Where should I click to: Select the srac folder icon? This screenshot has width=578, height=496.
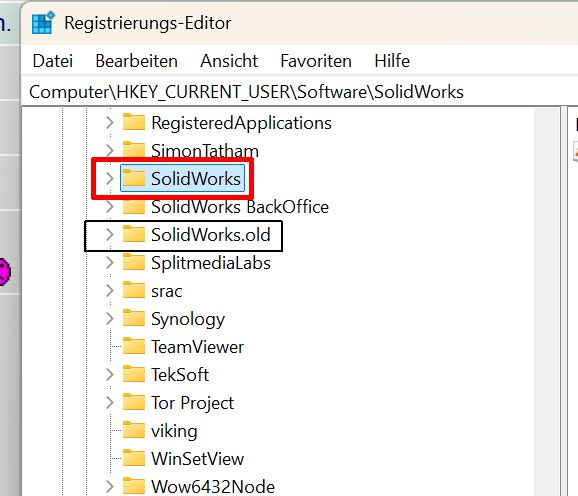pos(133,290)
